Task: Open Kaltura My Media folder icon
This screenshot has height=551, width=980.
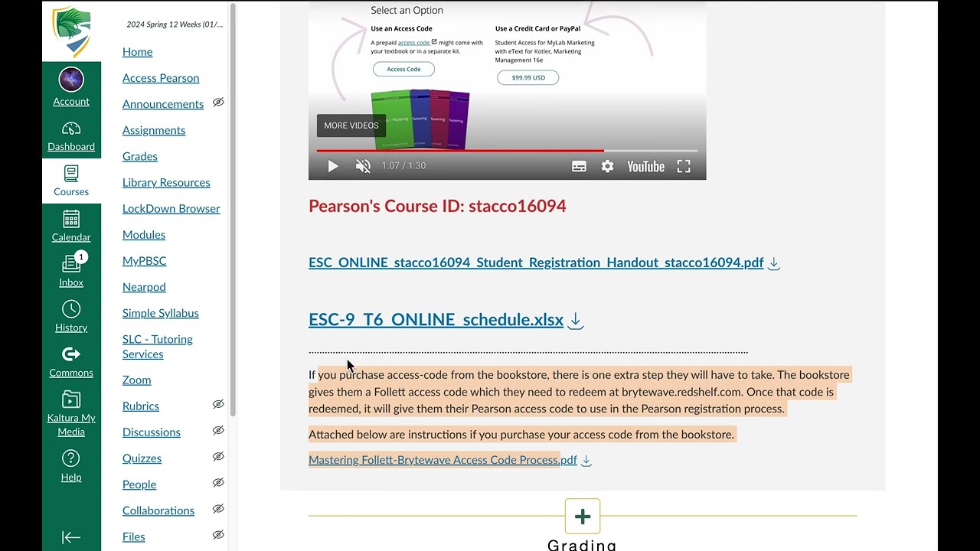Action: point(71,399)
